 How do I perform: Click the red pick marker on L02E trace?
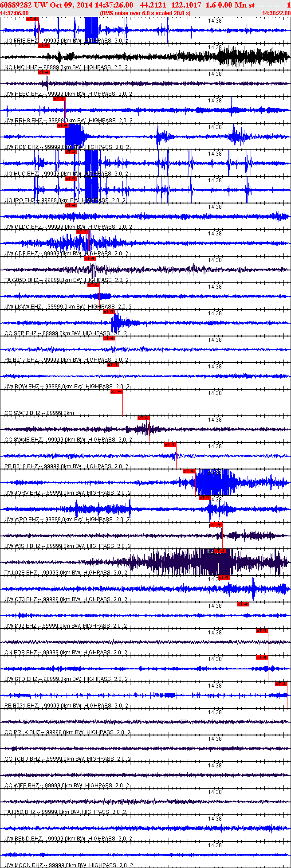click(220, 551)
